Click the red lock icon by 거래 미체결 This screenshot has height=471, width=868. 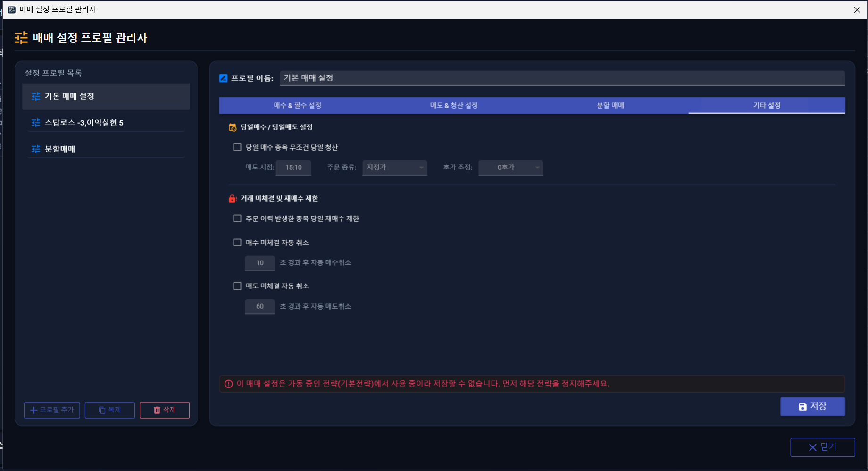[x=232, y=199]
